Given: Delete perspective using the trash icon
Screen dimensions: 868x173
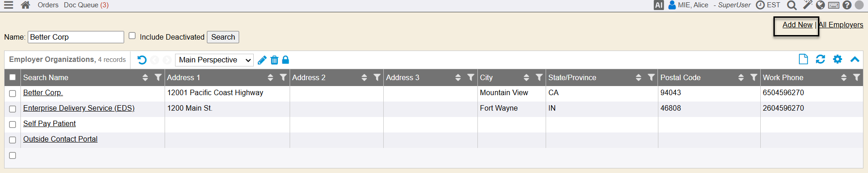Looking at the screenshot, I should (x=274, y=60).
